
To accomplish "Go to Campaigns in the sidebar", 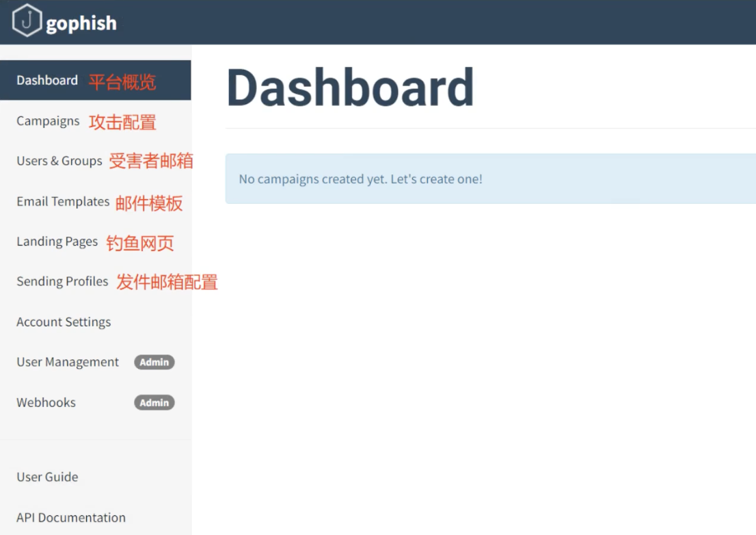I will tap(48, 121).
